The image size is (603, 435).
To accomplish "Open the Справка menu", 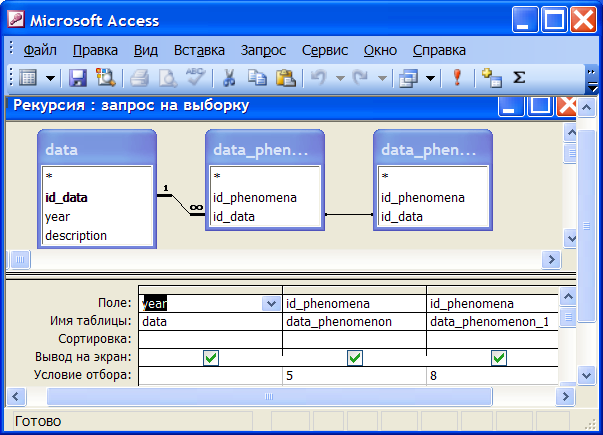I will pos(439,50).
